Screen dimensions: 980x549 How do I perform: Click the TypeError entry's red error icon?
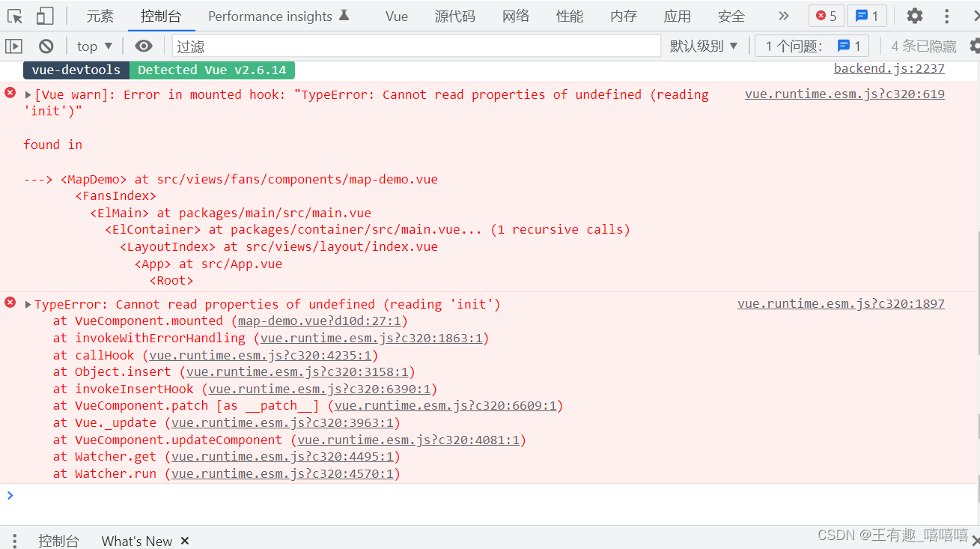[x=10, y=303]
